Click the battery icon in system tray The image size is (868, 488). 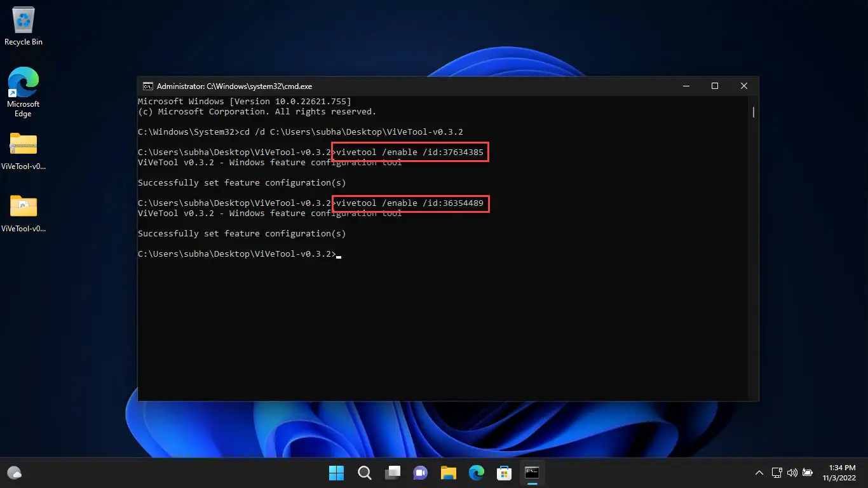[808, 473]
